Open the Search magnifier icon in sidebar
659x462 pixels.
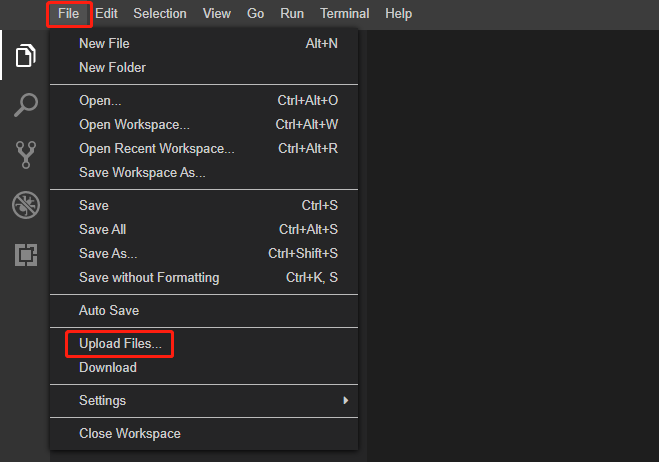pyautogui.click(x=26, y=105)
